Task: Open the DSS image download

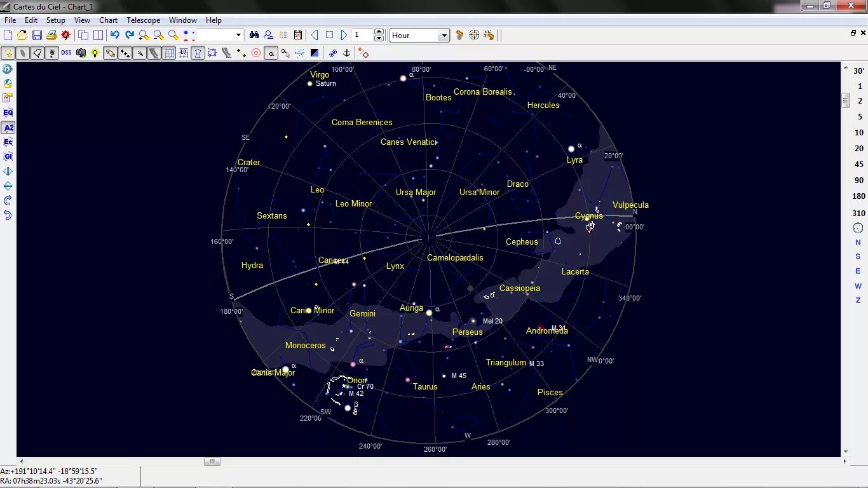Action: (67, 53)
